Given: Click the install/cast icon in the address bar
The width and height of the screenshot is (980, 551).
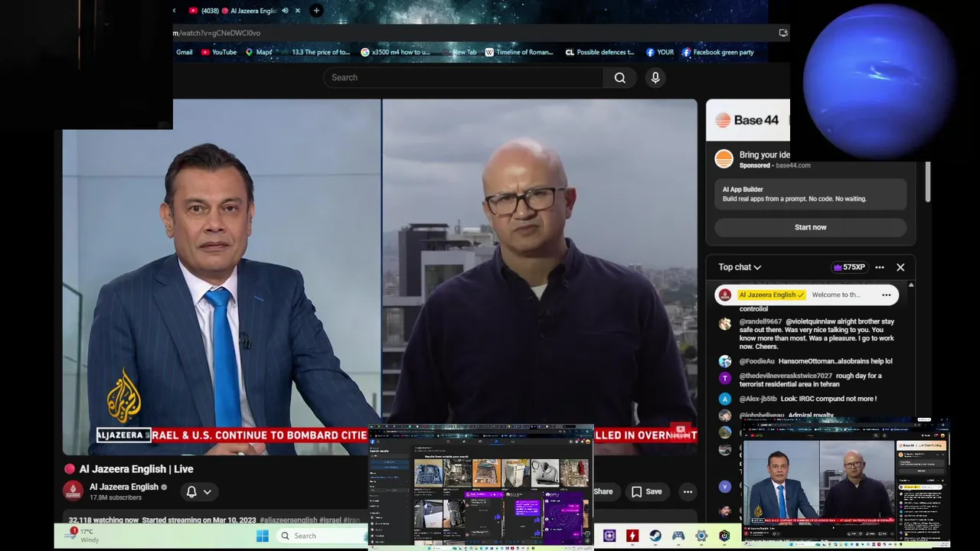Looking at the screenshot, I should tap(782, 33).
